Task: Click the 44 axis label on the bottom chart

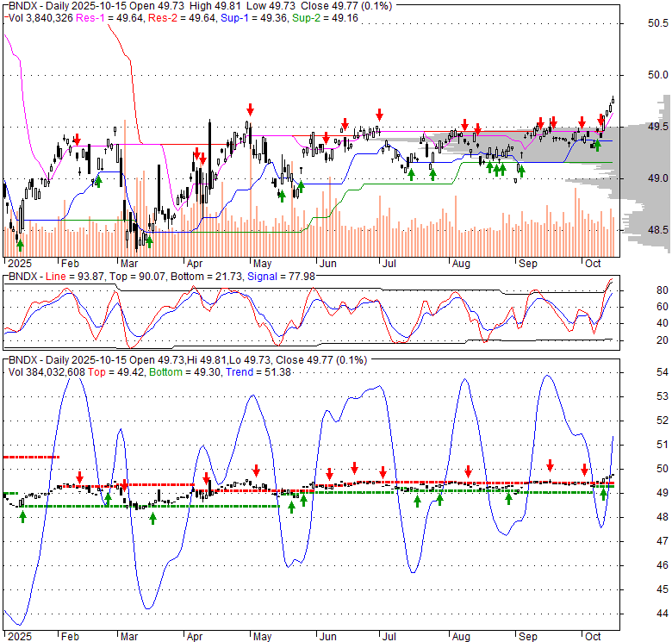Action: (663, 614)
